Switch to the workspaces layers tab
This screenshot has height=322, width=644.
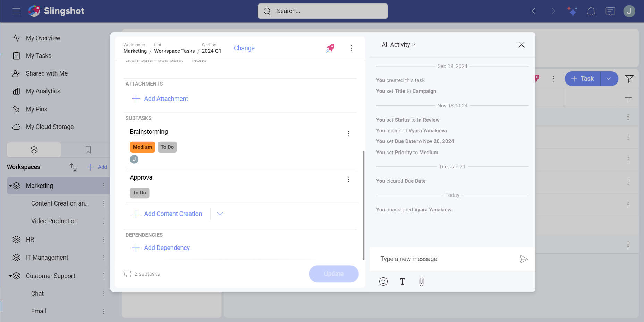(34, 150)
